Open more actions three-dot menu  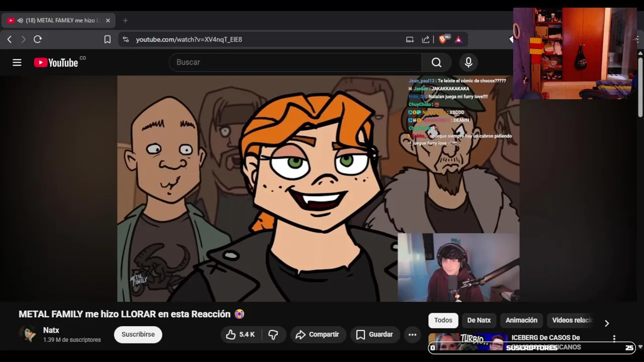point(413,334)
